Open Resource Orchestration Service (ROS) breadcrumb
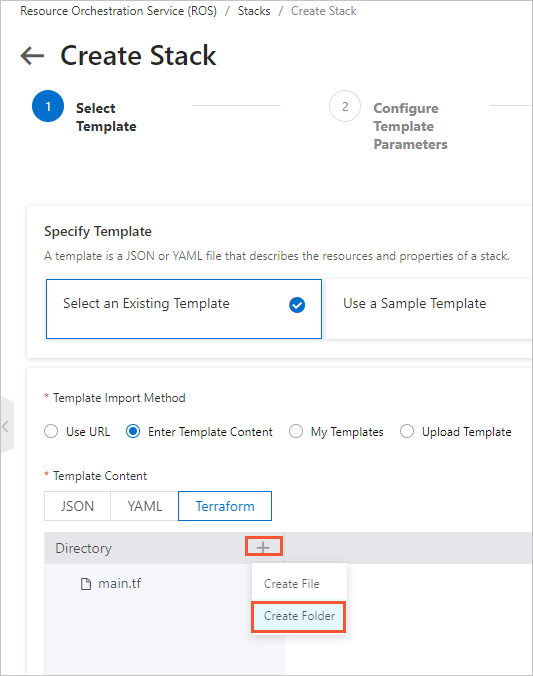This screenshot has width=533, height=676. [119, 11]
